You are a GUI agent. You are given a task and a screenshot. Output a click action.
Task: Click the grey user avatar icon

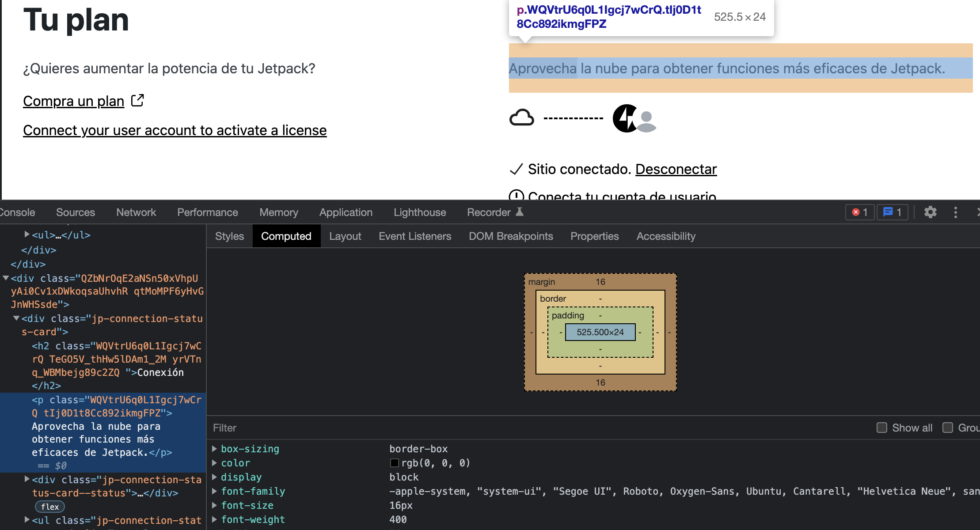pyautogui.click(x=646, y=121)
